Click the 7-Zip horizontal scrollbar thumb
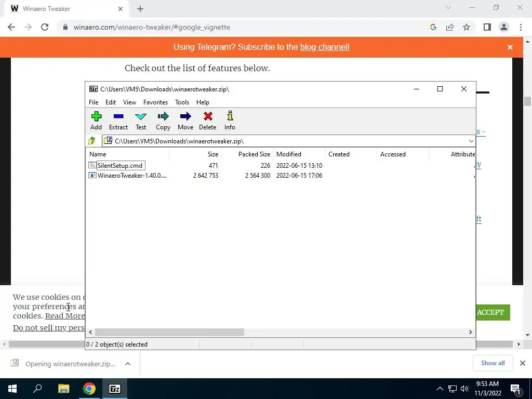 169,332
